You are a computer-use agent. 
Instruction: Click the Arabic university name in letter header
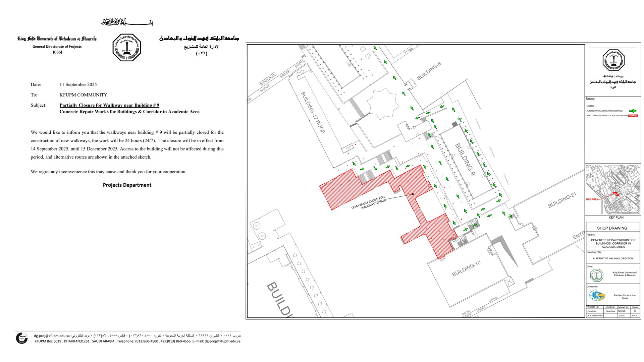point(199,38)
